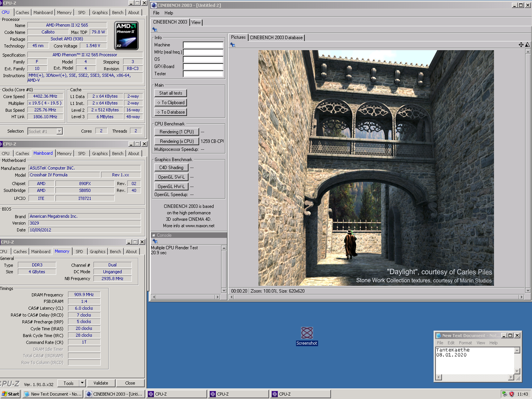Click the 1259 CB-CPU score text
The image size is (532, 399).
tap(212, 141)
